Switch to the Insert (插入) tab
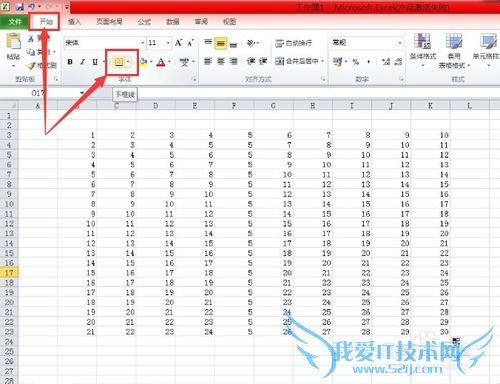Viewport: 500px width, 384px height. click(x=74, y=22)
